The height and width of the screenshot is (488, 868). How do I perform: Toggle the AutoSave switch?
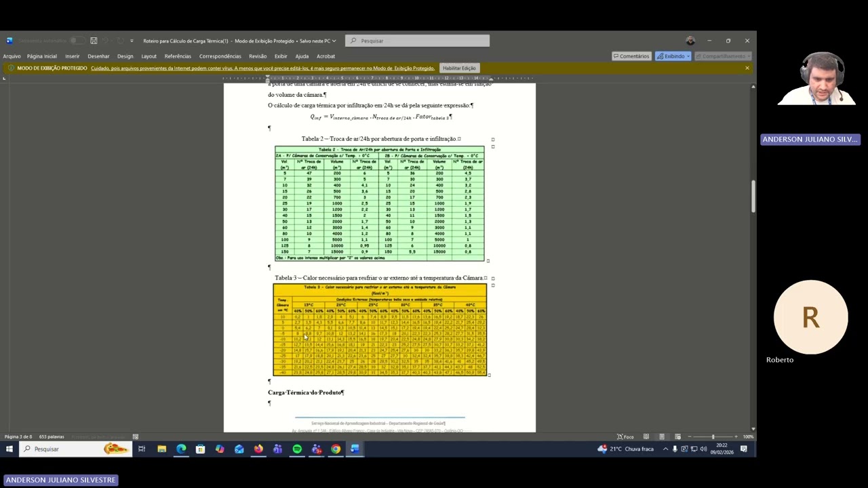click(x=77, y=41)
